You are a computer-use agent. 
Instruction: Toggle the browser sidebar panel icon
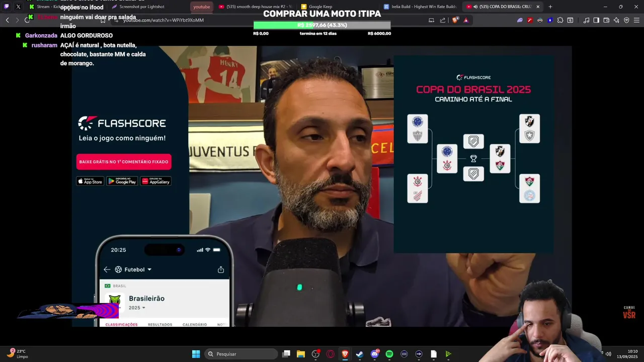coord(596,20)
